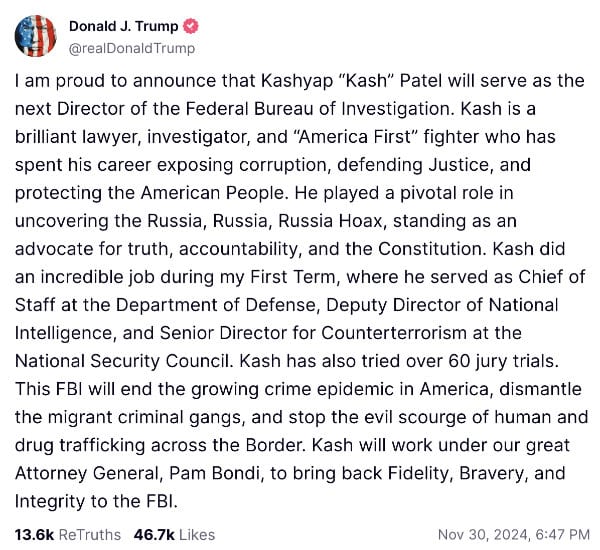Click the name Kashyap "Kash" Patel
The image size is (600, 550).
(351, 81)
